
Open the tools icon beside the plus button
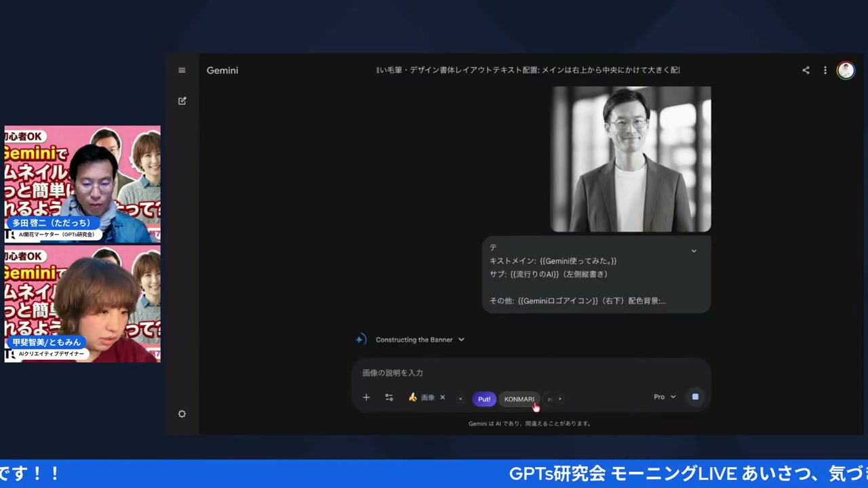click(x=389, y=397)
